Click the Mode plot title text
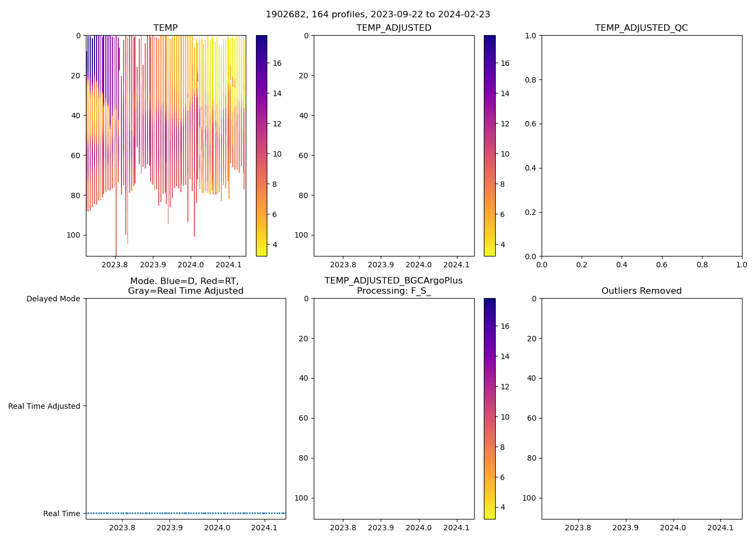The image size is (756, 540). pyautogui.click(x=185, y=286)
